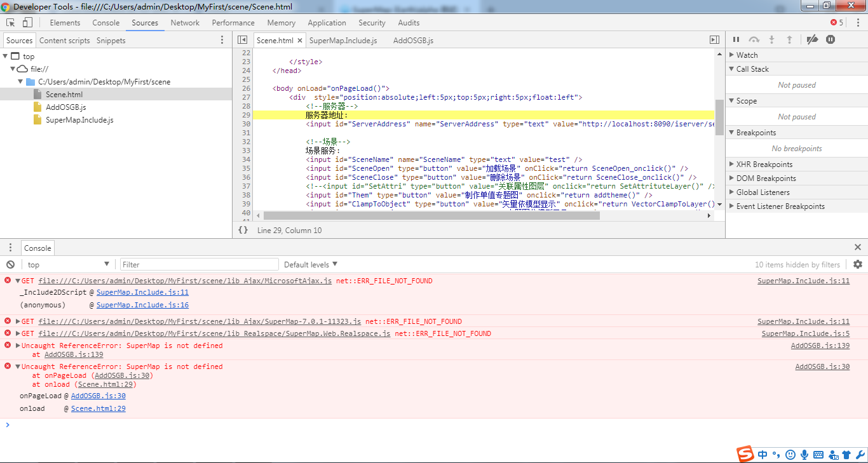Click the code editor vertical scrollbar thumb

coord(719,117)
